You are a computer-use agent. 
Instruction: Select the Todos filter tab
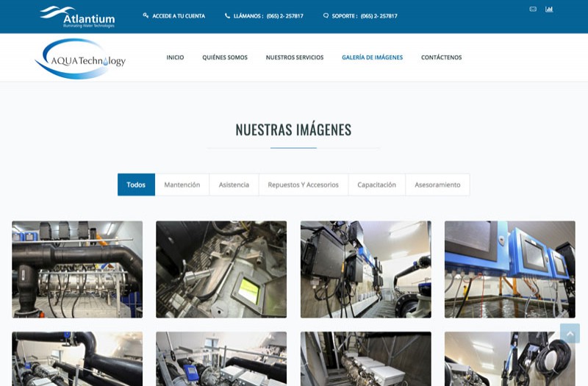[x=136, y=185]
